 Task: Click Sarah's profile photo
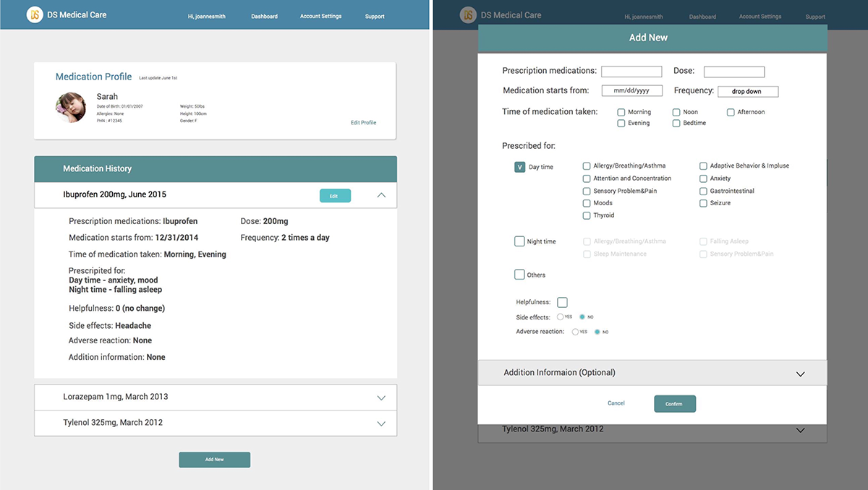71,107
